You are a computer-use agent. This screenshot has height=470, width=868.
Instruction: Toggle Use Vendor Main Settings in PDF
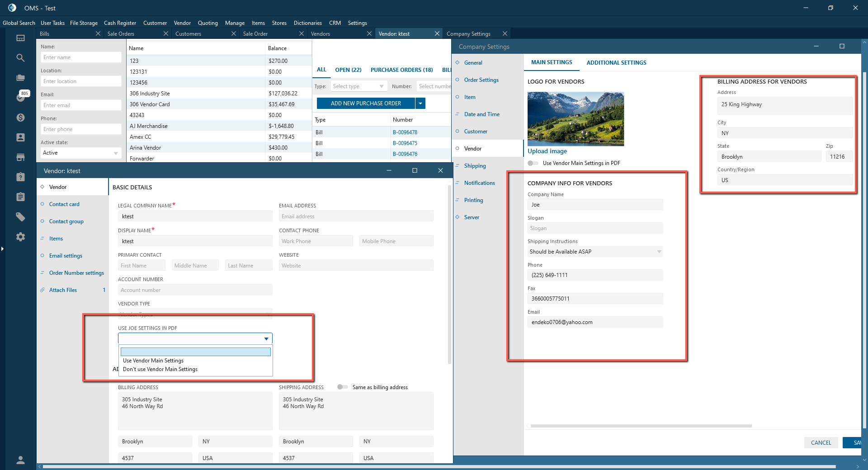point(533,163)
